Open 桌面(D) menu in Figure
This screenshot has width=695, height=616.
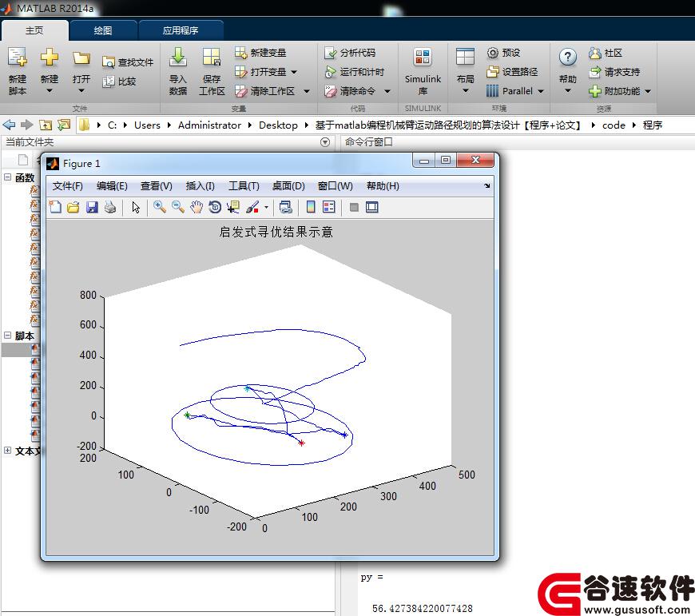[x=288, y=186]
